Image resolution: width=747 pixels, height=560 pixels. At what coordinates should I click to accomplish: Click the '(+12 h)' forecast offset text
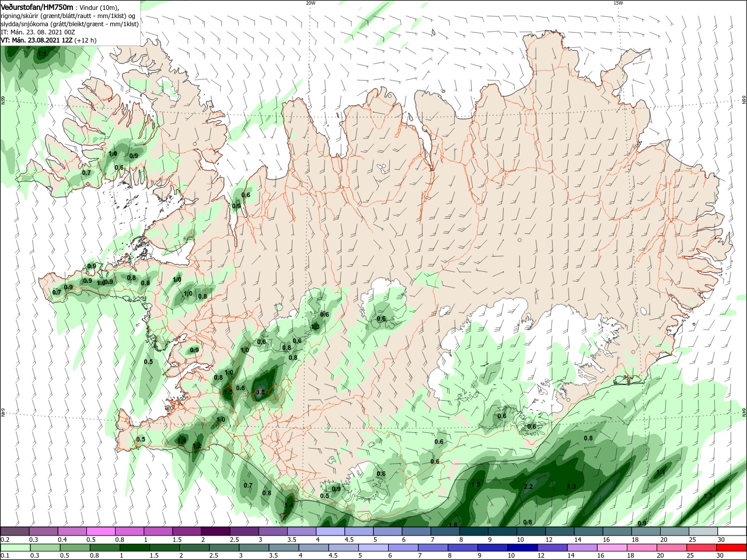click(86, 40)
